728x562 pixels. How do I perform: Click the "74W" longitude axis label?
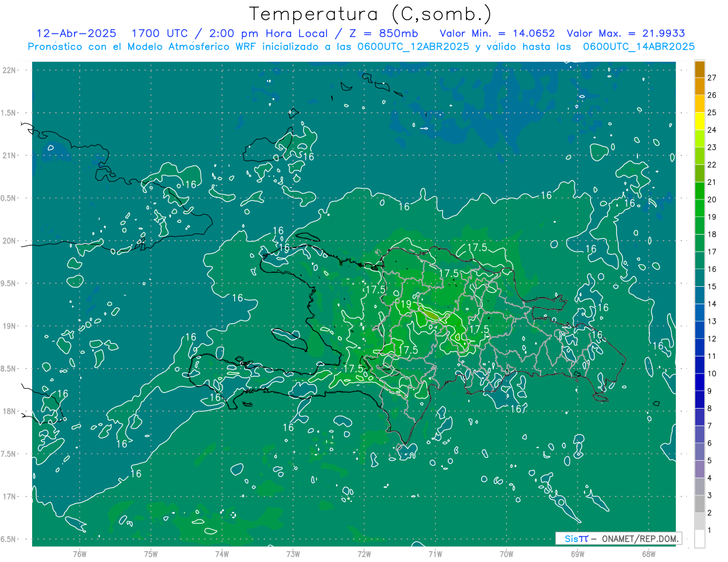[222, 554]
